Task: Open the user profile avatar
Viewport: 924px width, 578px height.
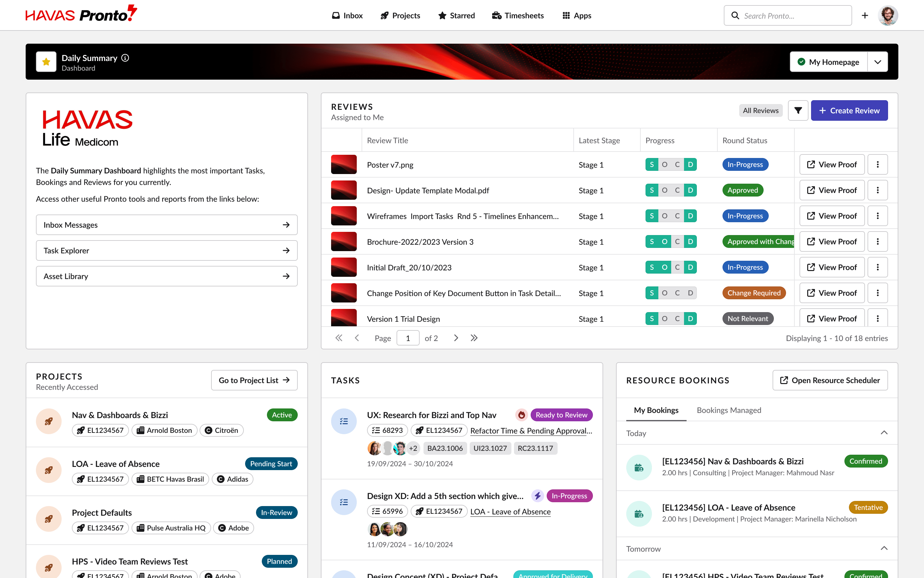Action: click(888, 15)
